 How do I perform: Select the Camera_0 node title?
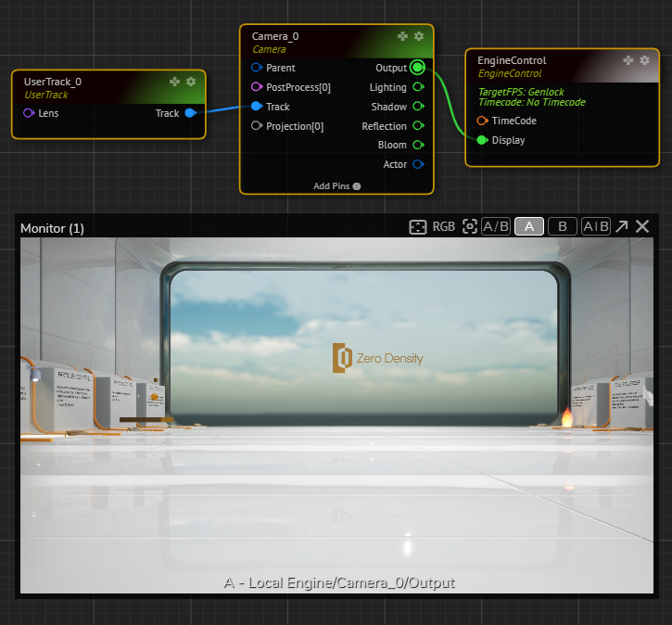pyautogui.click(x=275, y=36)
